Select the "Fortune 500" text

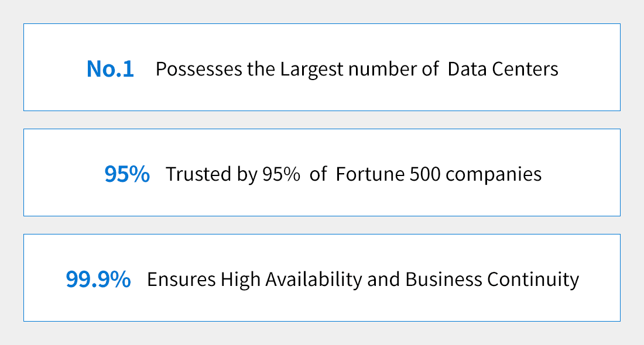tap(387, 174)
